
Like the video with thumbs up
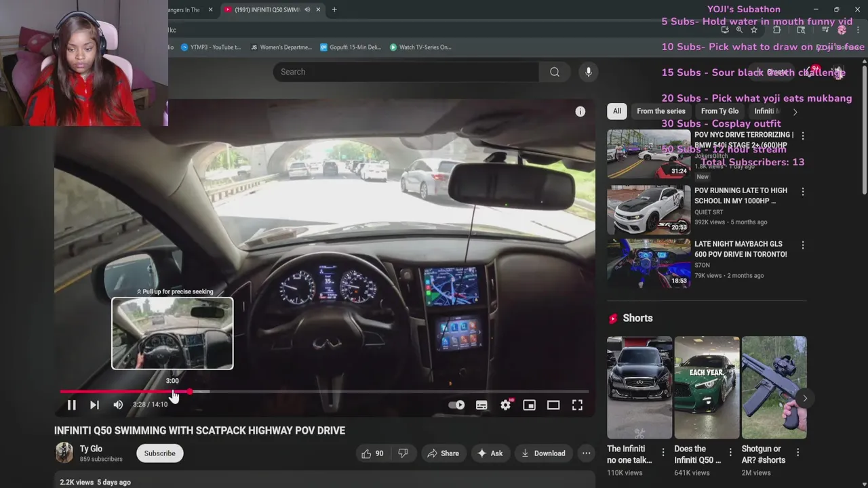point(373,453)
